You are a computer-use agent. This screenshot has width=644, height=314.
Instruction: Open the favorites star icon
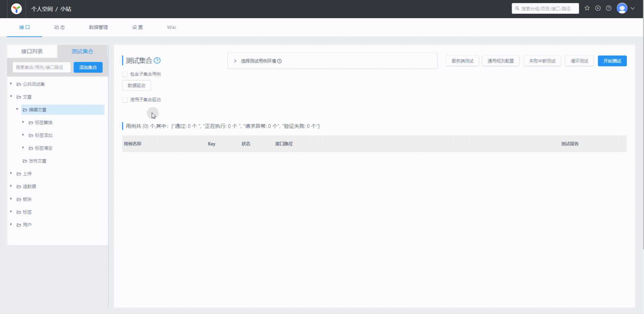pos(587,8)
